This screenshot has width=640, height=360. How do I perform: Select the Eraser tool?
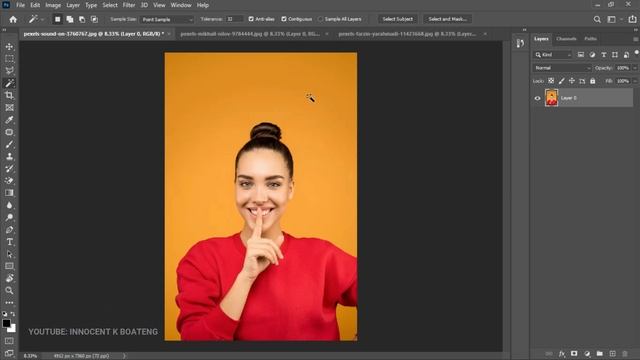click(x=9, y=181)
